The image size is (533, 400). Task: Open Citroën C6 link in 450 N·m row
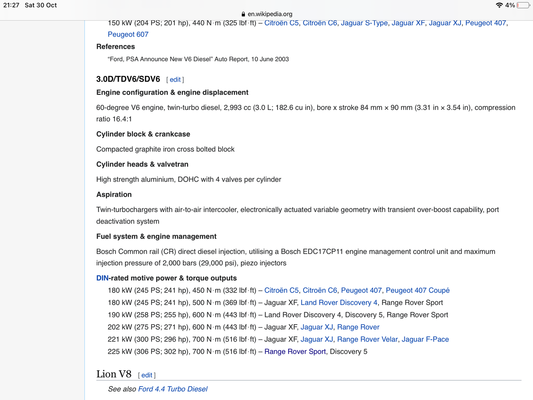[320, 290]
